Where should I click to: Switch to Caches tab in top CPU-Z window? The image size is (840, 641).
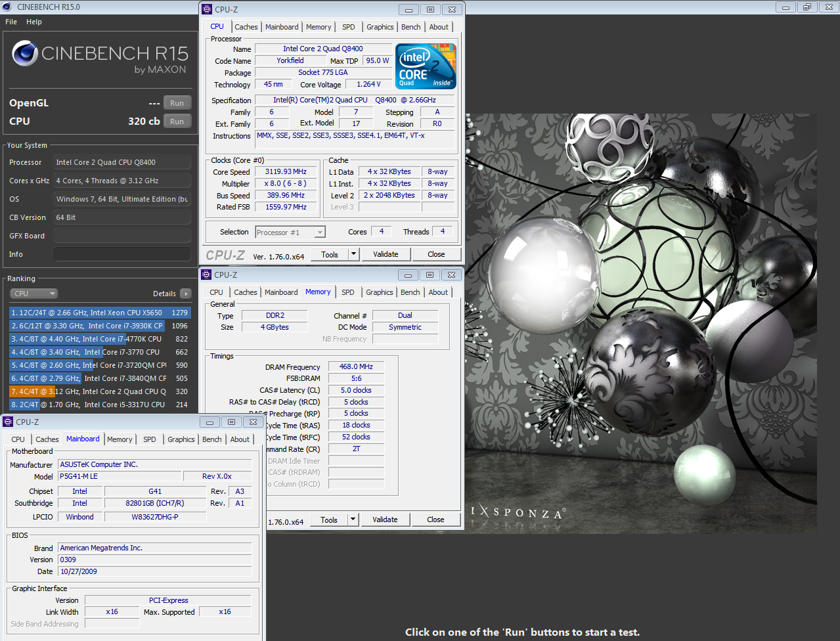[246, 27]
